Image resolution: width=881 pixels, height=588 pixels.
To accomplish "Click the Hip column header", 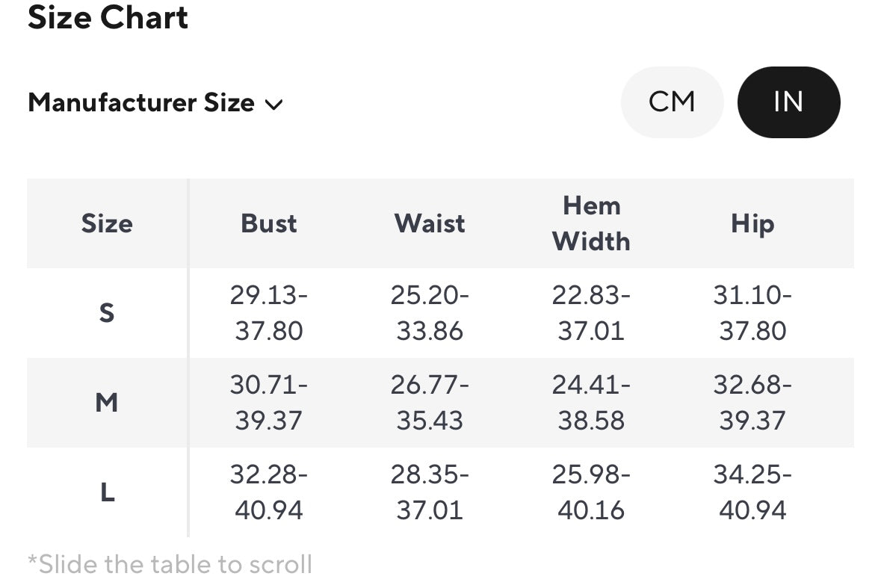I will (752, 223).
